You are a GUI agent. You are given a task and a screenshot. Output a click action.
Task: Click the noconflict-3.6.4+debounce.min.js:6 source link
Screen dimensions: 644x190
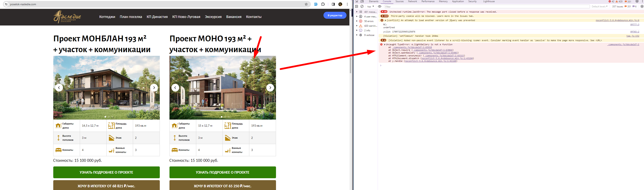tap(617, 20)
